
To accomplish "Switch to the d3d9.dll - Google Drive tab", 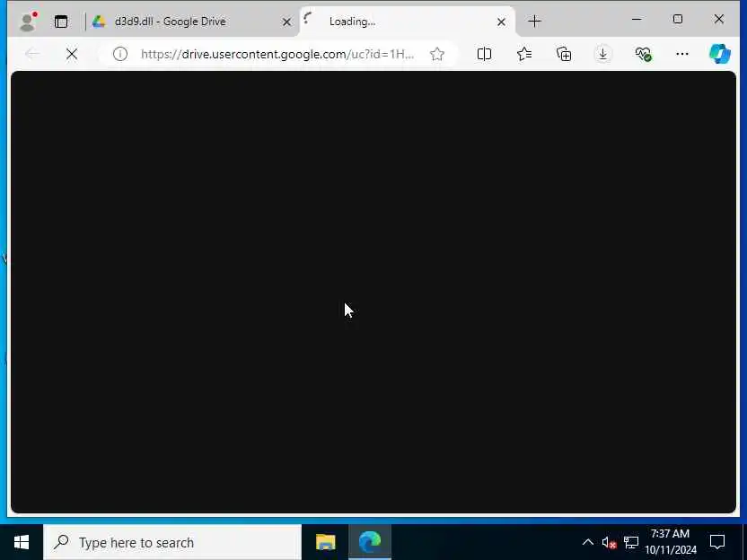I will tap(189, 22).
